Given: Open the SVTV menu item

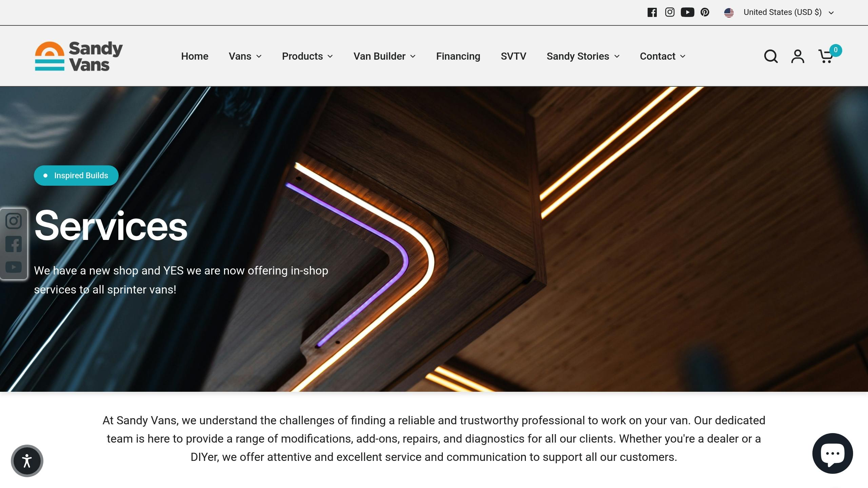Looking at the screenshot, I should (x=513, y=56).
